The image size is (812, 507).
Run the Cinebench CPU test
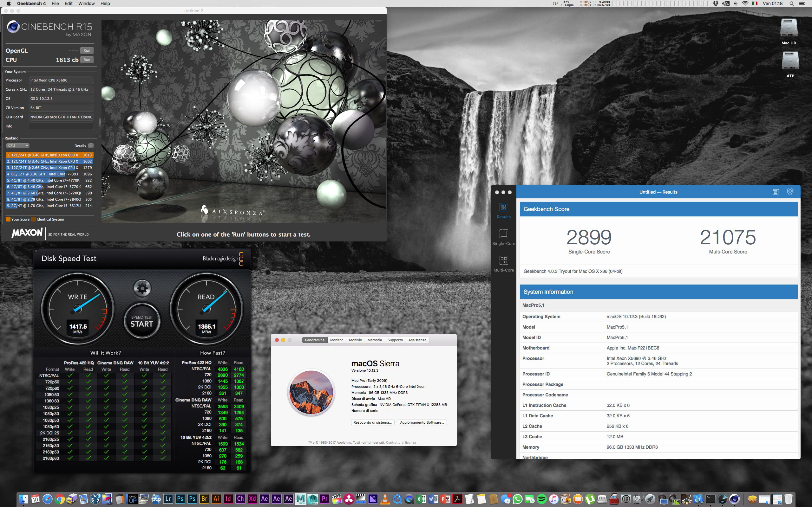click(87, 60)
